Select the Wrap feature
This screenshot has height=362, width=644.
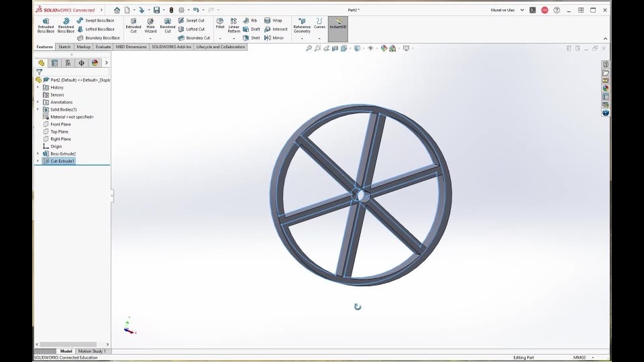pos(273,21)
